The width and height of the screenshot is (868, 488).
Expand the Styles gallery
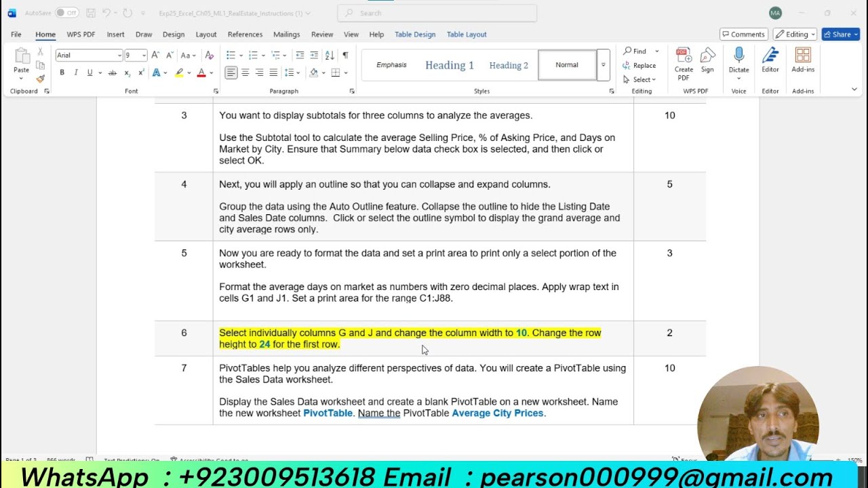(x=603, y=65)
